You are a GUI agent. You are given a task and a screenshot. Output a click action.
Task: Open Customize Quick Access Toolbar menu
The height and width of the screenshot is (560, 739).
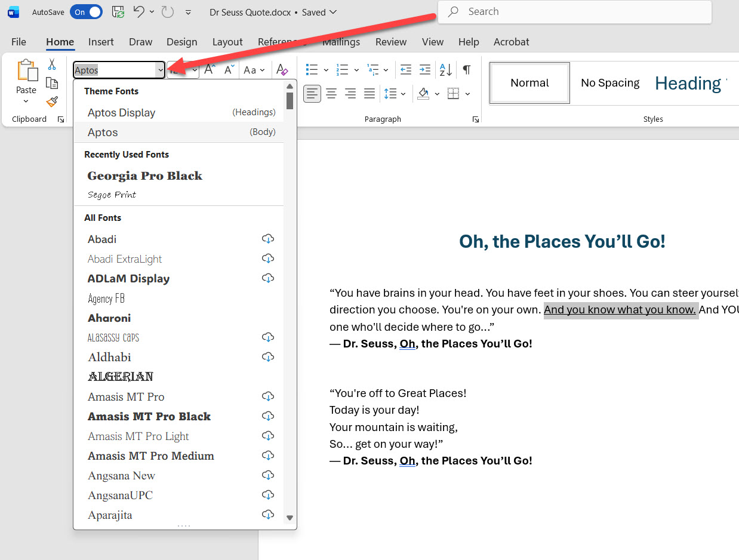click(189, 12)
